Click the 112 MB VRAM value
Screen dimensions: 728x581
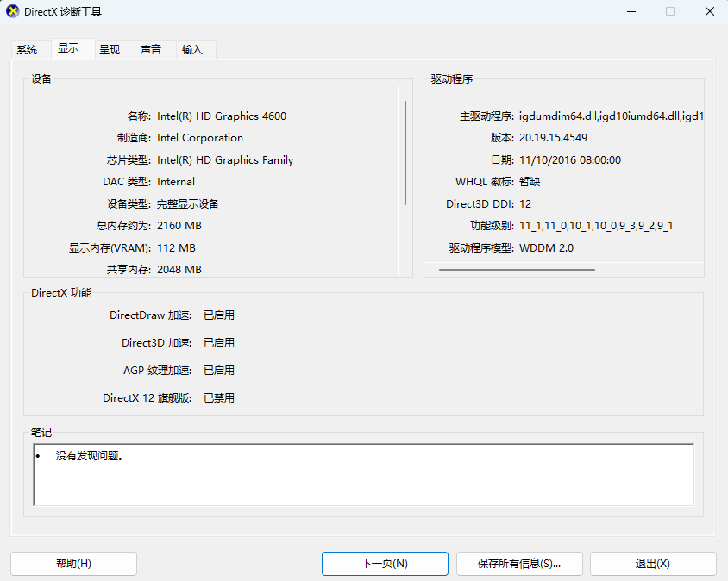(176, 247)
